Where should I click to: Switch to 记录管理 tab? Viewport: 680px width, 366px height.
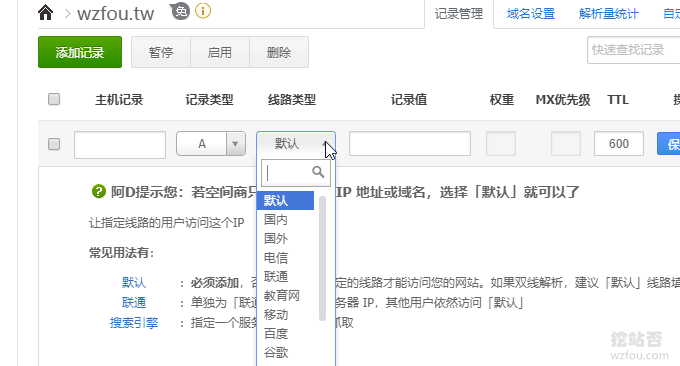click(x=459, y=14)
